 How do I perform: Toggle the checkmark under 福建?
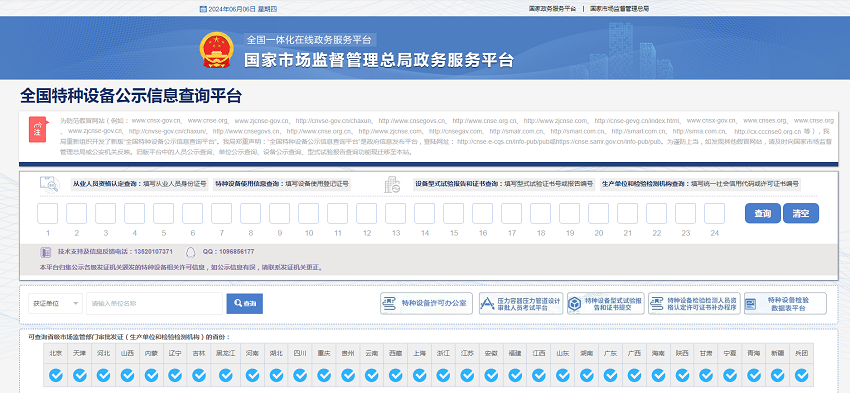click(515, 375)
